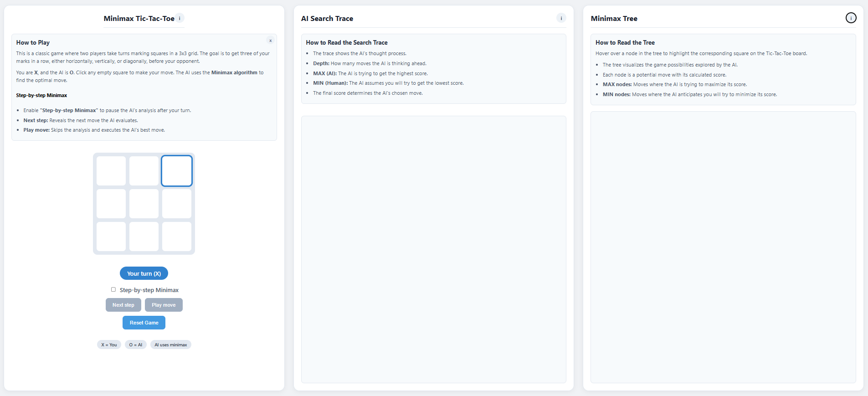
Task: Click the 'Step-by-step Minimax' bold subheading
Action: click(41, 95)
